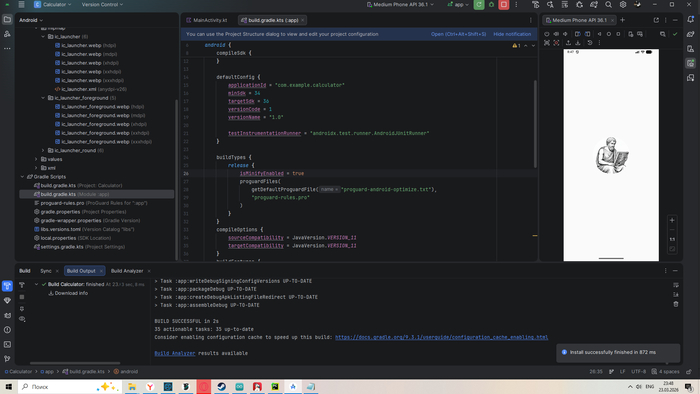The height and width of the screenshot is (394, 700).
Task: Collapse Build Calculator finished node
Action: [37, 284]
